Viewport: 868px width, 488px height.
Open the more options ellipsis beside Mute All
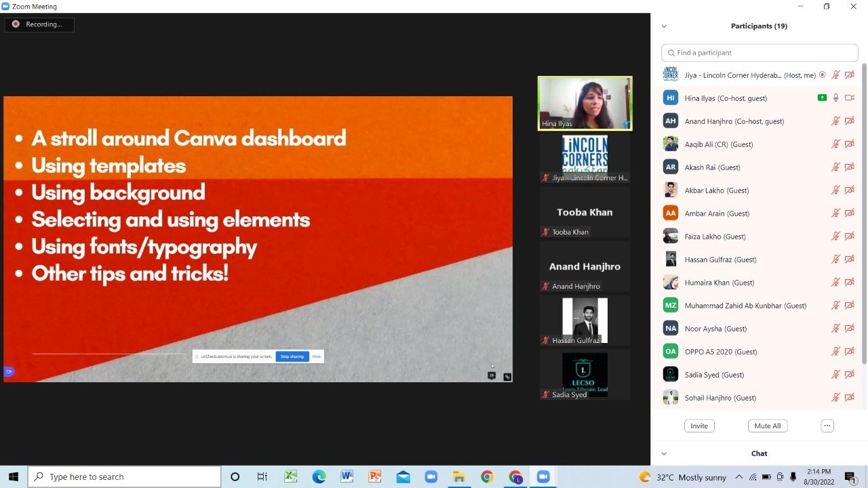click(827, 426)
